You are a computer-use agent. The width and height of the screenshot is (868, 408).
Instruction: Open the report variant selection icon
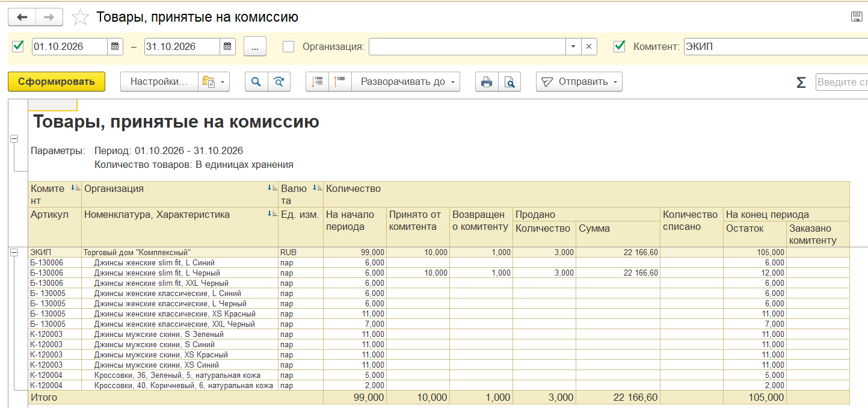point(214,82)
